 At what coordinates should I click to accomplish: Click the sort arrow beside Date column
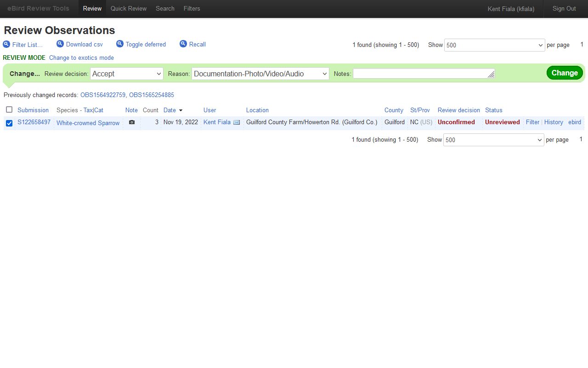coord(181,110)
